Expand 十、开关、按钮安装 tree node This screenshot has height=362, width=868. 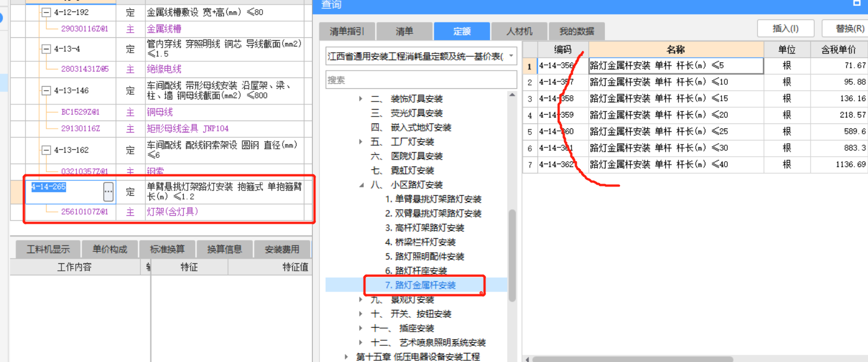click(361, 314)
